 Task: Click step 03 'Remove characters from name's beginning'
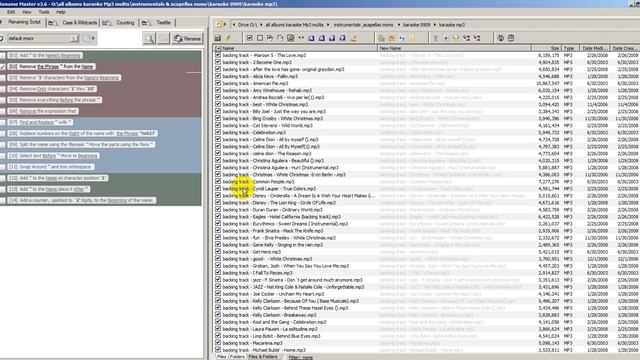coord(64,78)
